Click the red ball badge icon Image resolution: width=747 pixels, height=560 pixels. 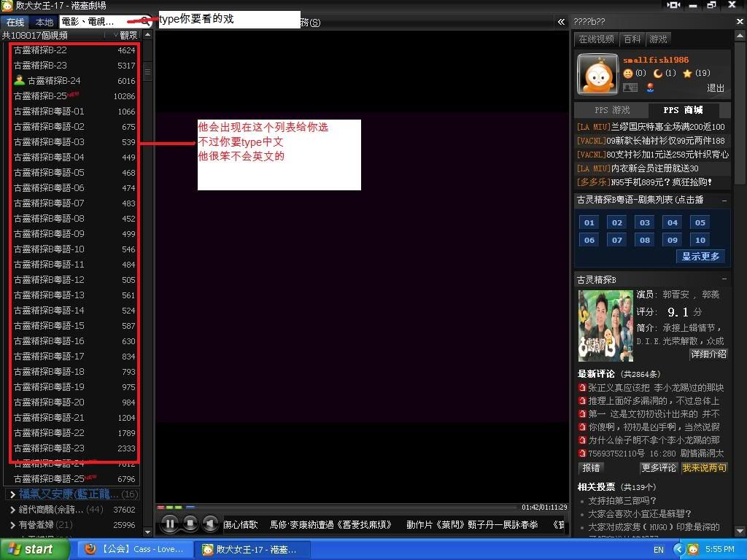[650, 87]
